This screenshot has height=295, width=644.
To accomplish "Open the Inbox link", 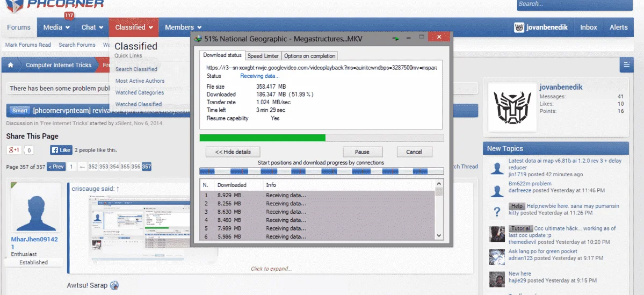I will coord(589,27).
